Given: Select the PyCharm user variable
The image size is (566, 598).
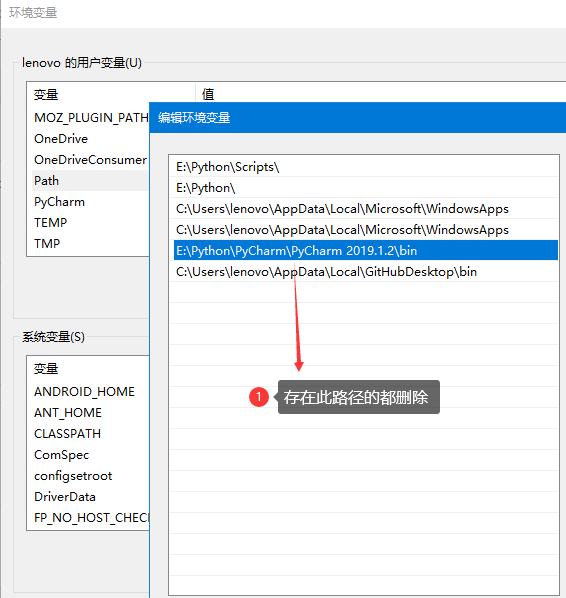Looking at the screenshot, I should click(x=59, y=202).
